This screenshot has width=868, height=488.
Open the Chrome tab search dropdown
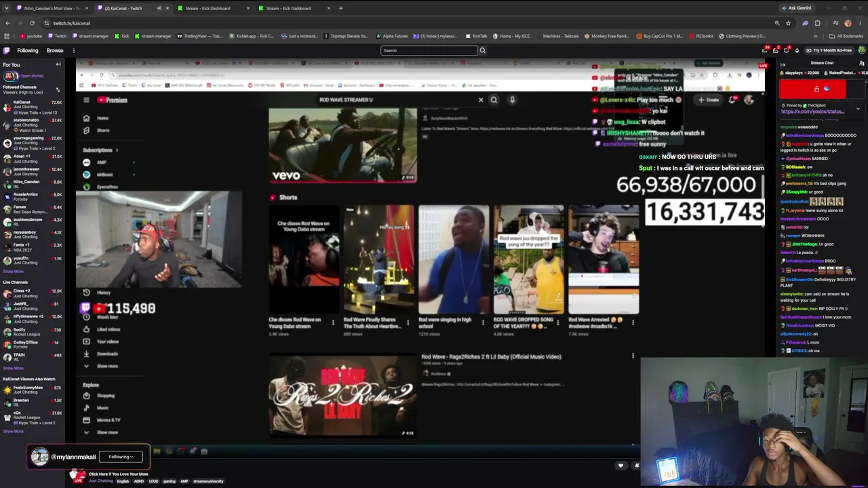(7, 8)
